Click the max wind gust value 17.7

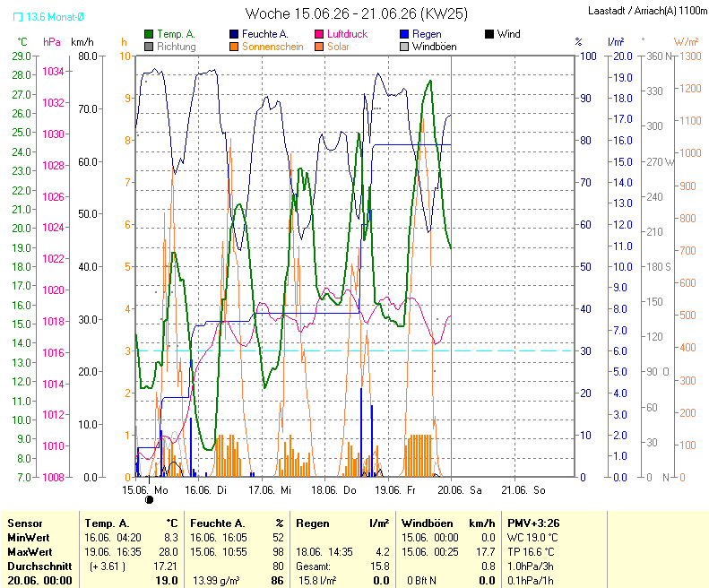[488, 552]
